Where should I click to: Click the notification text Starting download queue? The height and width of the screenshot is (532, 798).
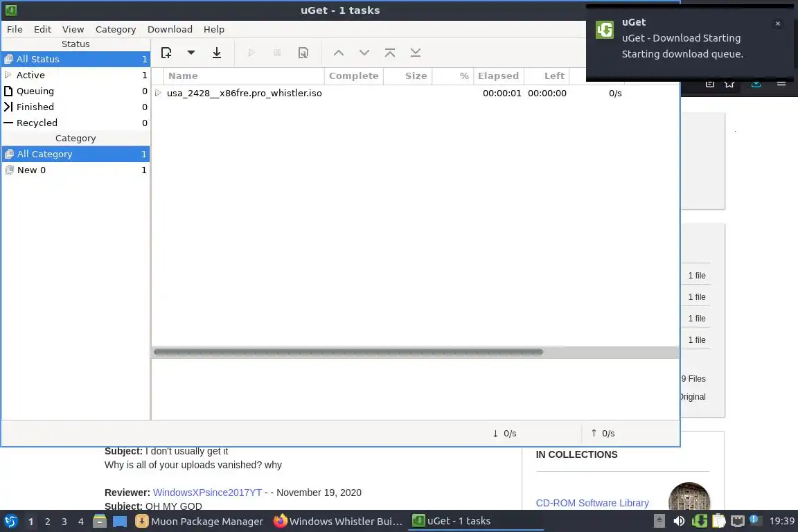click(x=682, y=54)
